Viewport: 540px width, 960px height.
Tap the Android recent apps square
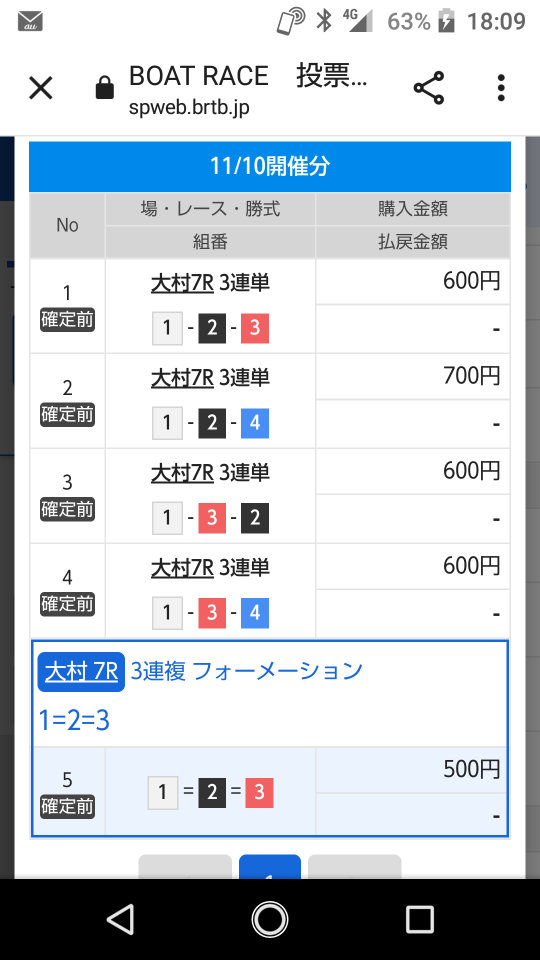point(419,919)
